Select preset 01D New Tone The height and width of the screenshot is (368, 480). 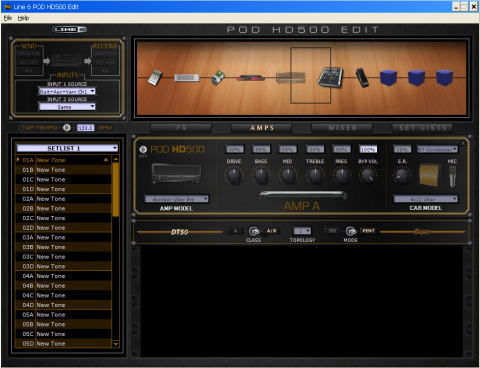tap(64, 189)
